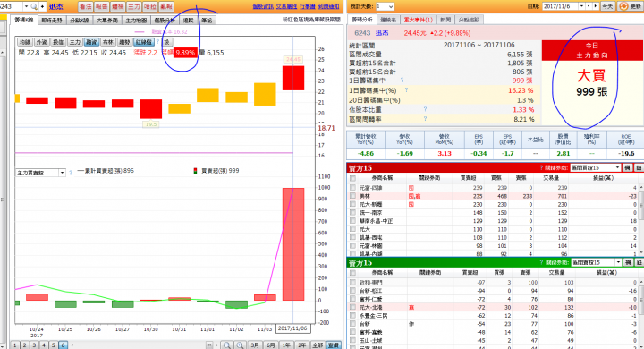Toggle the 紅綠棒 candle color option
This screenshot has width=644, height=349.
[144, 42]
